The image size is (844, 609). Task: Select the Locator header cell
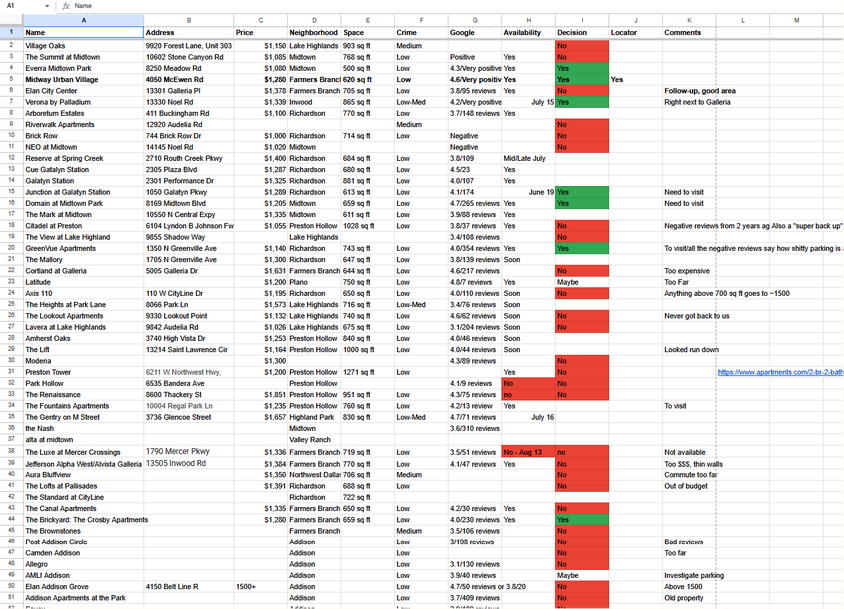tap(634, 33)
